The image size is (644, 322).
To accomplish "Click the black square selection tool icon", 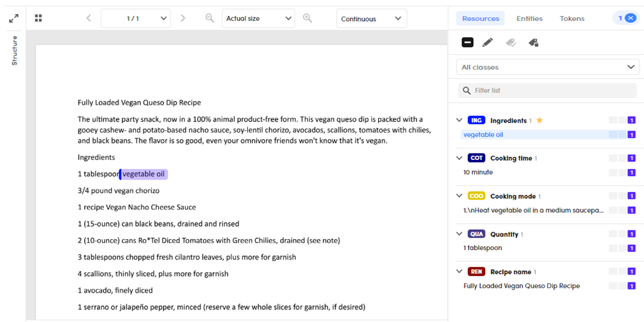I will coord(467,43).
